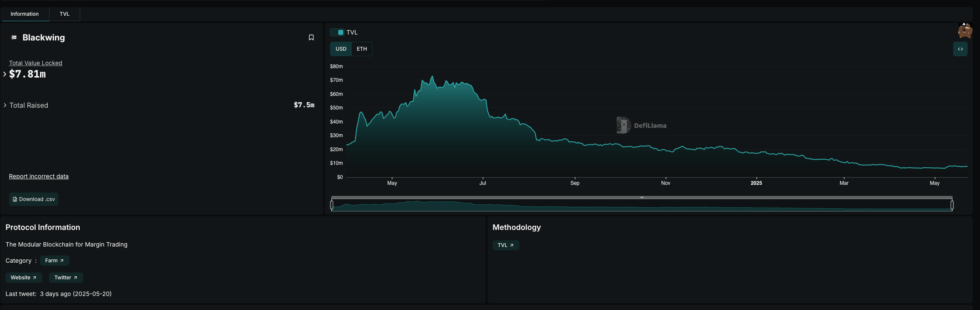The image size is (980, 310).
Task: Open the Information tab
Action: click(x=25, y=14)
